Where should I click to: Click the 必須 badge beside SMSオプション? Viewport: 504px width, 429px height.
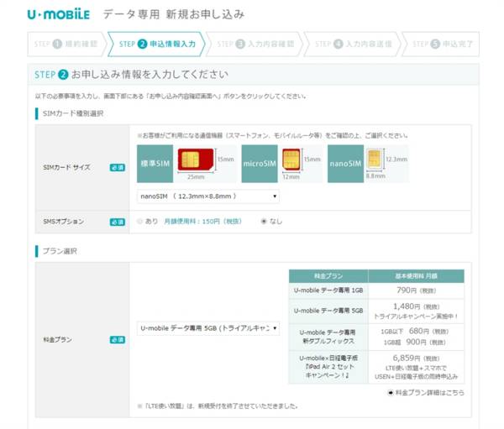[118, 222]
